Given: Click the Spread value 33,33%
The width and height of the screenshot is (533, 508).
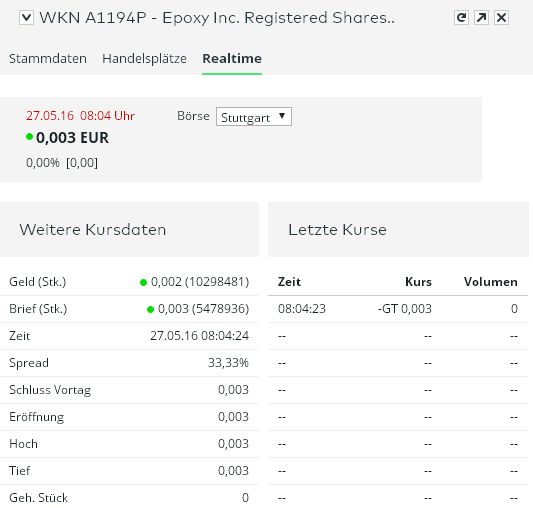Looking at the screenshot, I should tap(228, 363).
